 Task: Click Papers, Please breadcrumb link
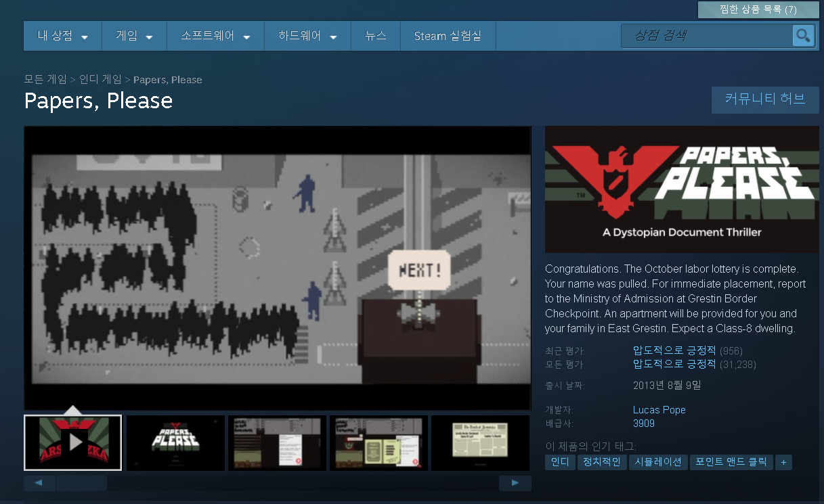(168, 80)
